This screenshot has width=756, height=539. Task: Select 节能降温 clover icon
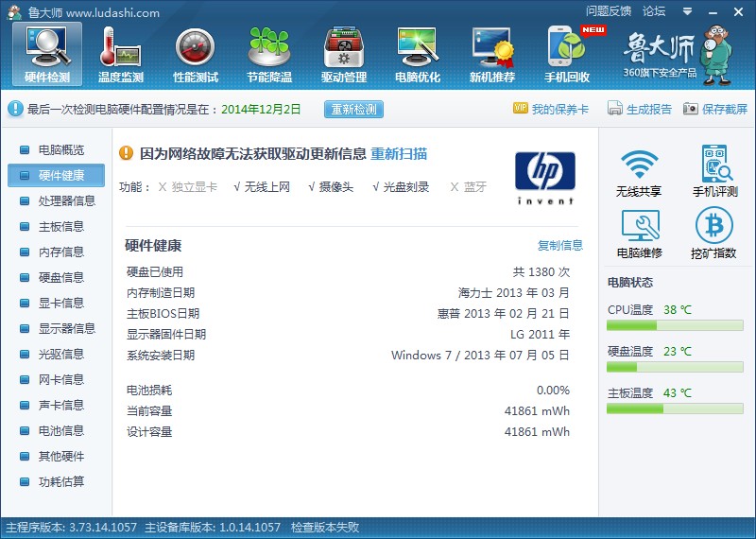(x=269, y=54)
